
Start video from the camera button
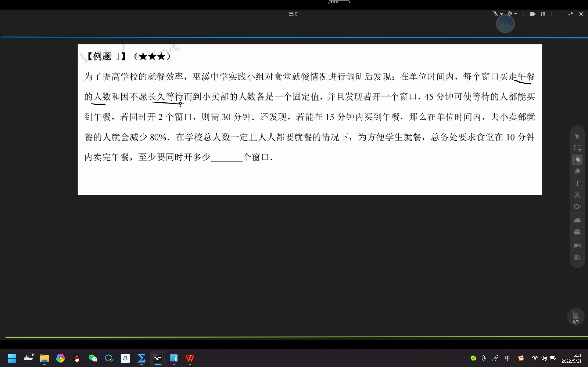pyautogui.click(x=533, y=14)
